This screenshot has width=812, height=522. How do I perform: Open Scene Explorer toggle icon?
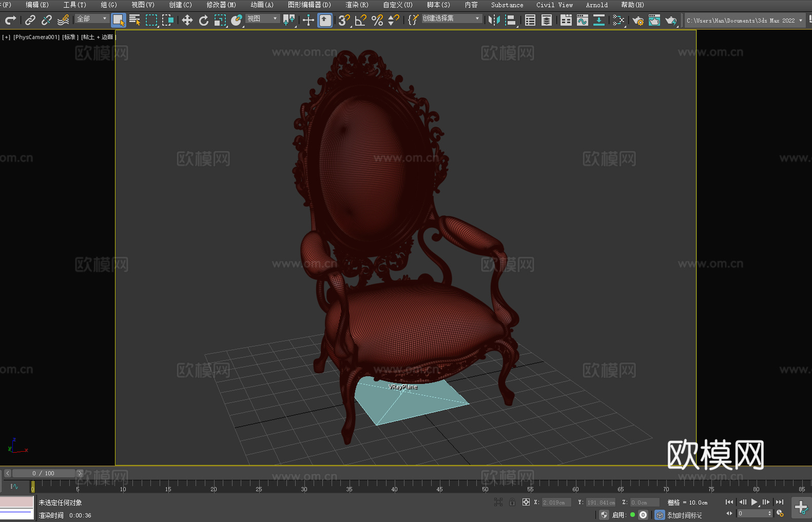point(530,20)
